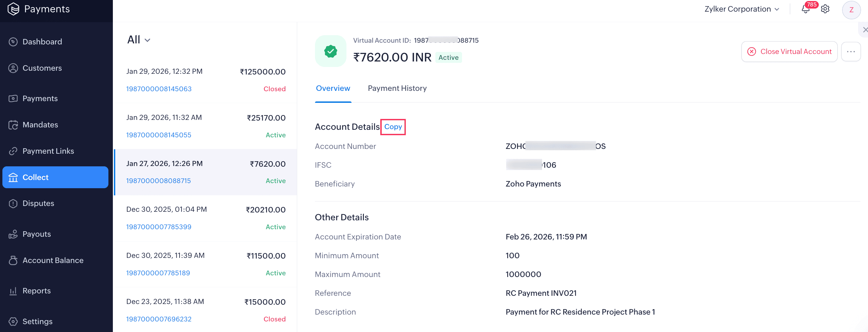Screen dimensions: 868x332
Task: Open the three-dot more options menu
Action: [851, 52]
